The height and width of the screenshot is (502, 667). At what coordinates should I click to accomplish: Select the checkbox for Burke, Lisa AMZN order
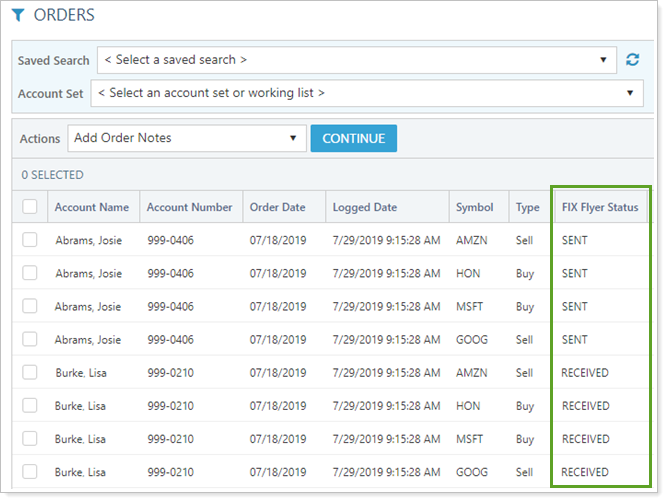pyautogui.click(x=30, y=373)
